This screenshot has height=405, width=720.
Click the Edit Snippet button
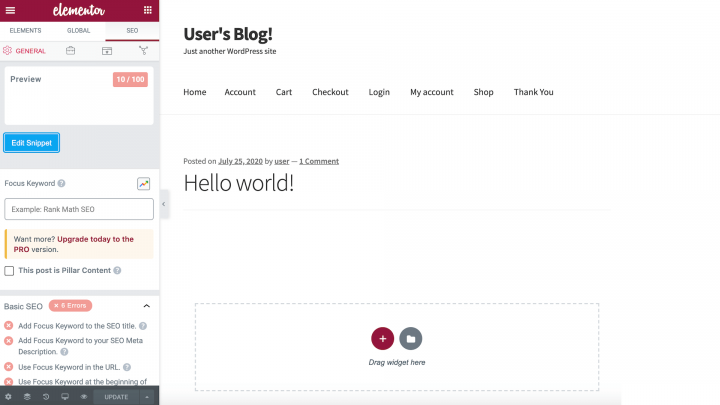(x=32, y=143)
